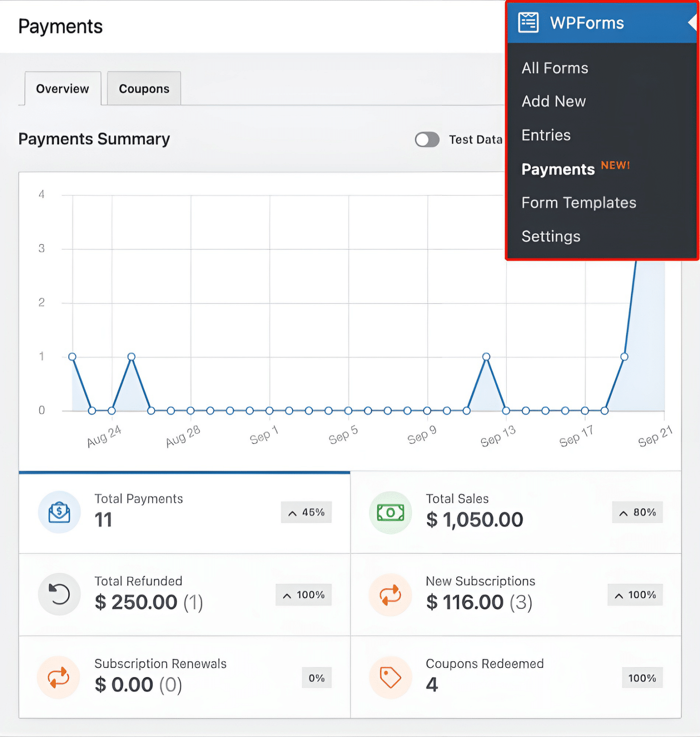700x737 pixels.
Task: Open All Forms from the WPForms menu
Action: pyautogui.click(x=554, y=68)
